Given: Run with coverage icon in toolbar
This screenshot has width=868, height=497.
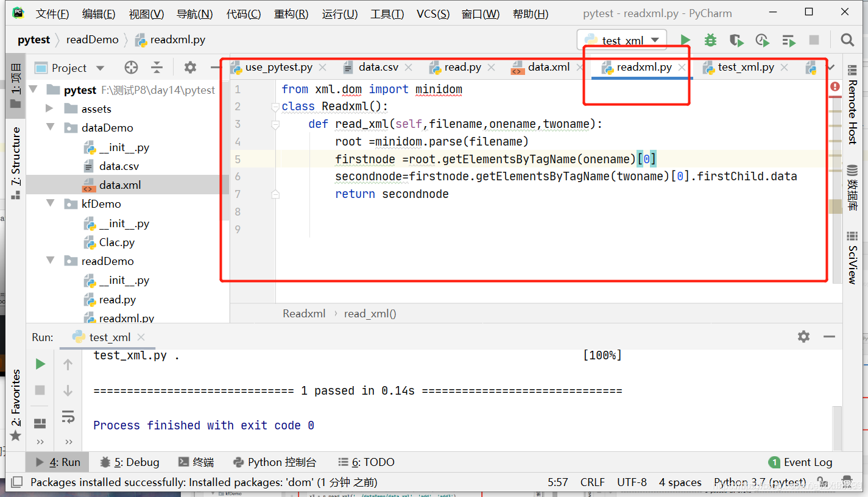Looking at the screenshot, I should pyautogui.click(x=736, y=40).
